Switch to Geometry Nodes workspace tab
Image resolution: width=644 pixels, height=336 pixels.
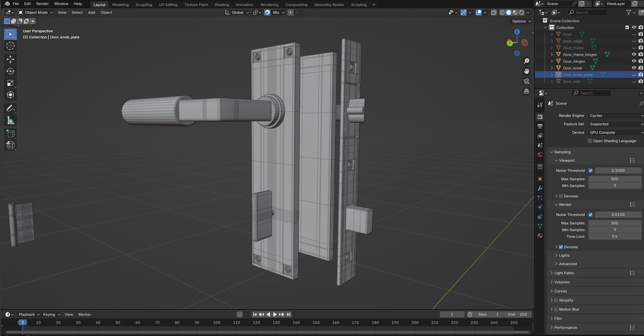click(329, 5)
